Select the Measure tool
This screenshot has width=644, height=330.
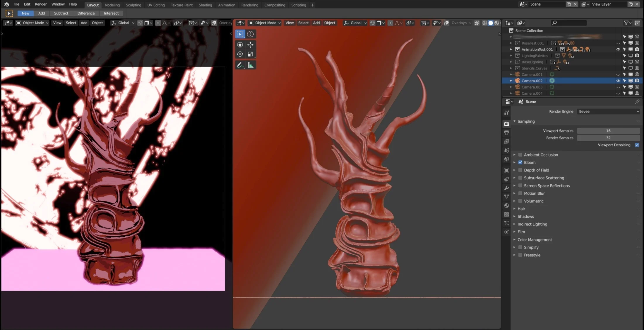coord(250,65)
